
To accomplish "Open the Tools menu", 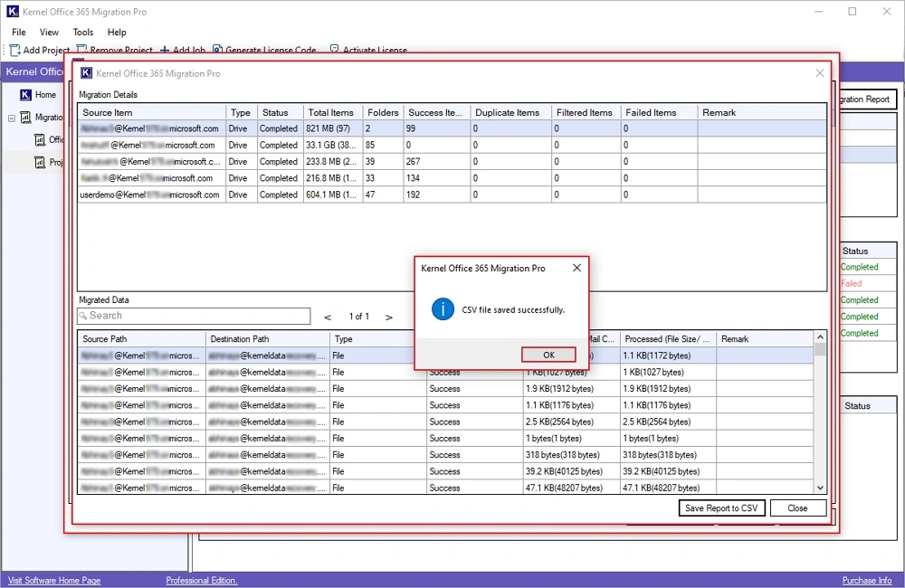I will coord(82,32).
